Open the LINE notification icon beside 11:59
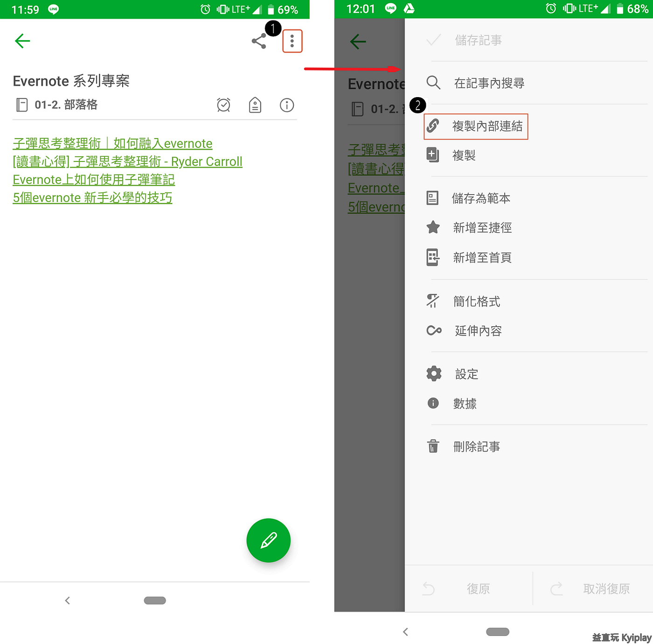 tap(54, 9)
